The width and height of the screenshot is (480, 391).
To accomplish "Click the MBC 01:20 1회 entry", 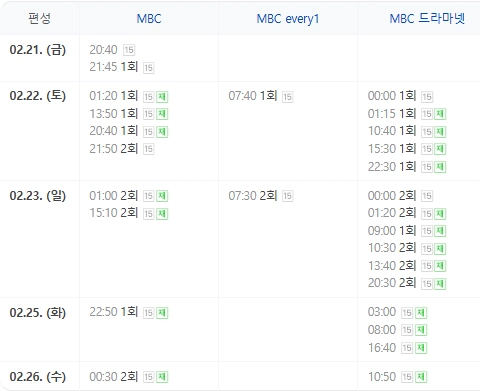I will (x=114, y=96).
